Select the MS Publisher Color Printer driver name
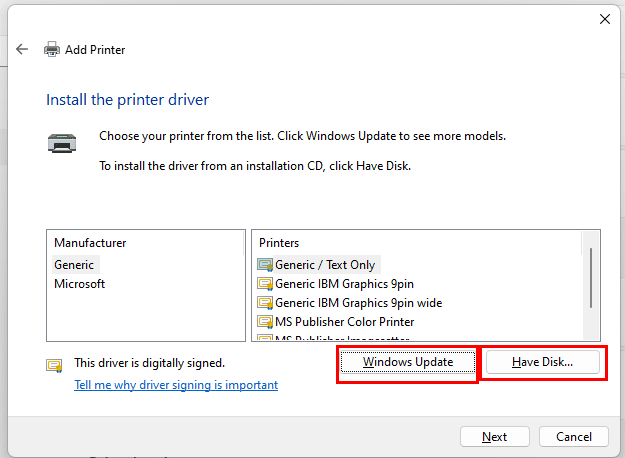Viewport: 625px width, 458px height. coord(344,322)
